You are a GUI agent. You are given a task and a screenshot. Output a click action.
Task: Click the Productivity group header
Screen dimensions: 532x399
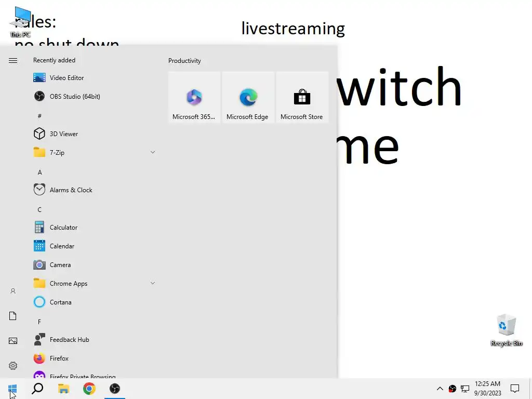pyautogui.click(x=184, y=61)
